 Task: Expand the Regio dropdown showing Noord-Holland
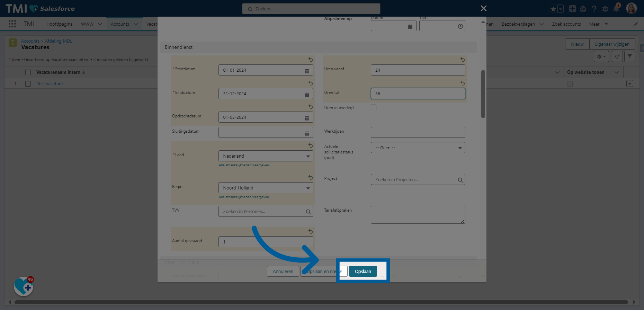pyautogui.click(x=266, y=188)
